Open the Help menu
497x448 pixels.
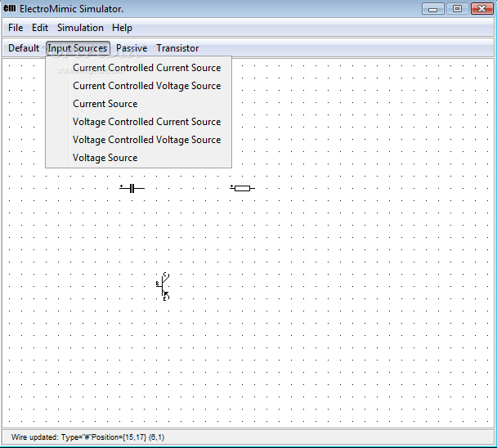point(122,28)
